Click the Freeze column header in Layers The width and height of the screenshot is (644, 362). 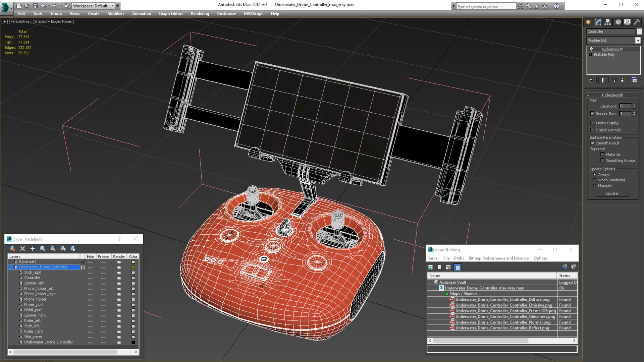(x=104, y=256)
